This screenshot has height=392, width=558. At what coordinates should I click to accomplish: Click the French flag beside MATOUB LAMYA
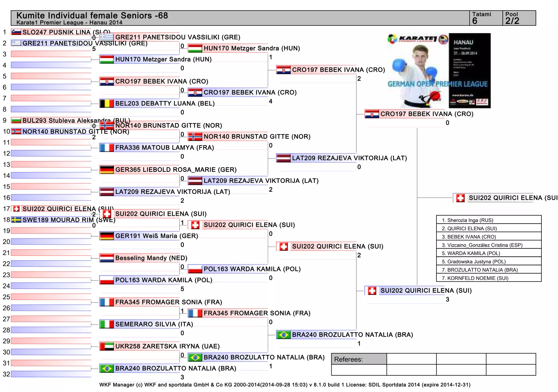pos(107,148)
